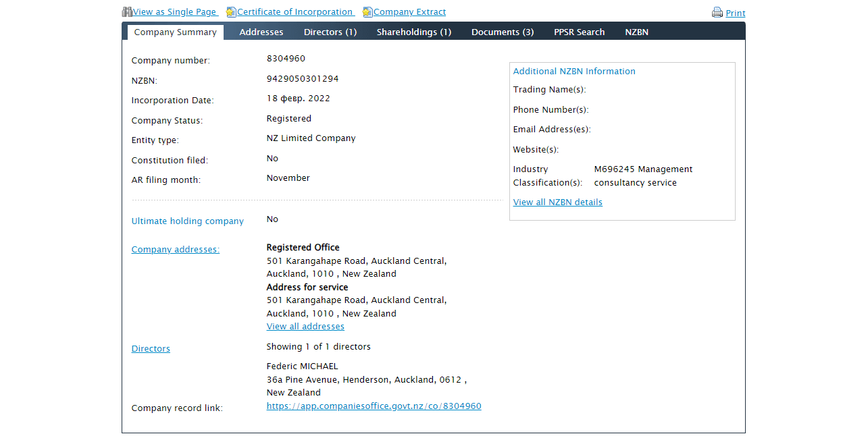The width and height of the screenshot is (868, 436).
Task: Open the companiesoffice.govt.nz company record URL
Action: tap(374, 406)
